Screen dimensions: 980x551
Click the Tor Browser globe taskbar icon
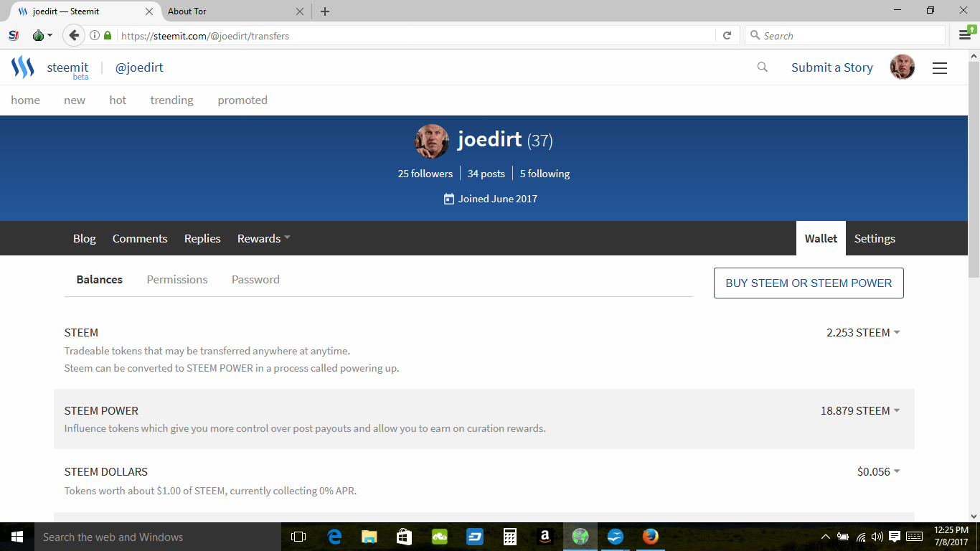click(x=580, y=537)
